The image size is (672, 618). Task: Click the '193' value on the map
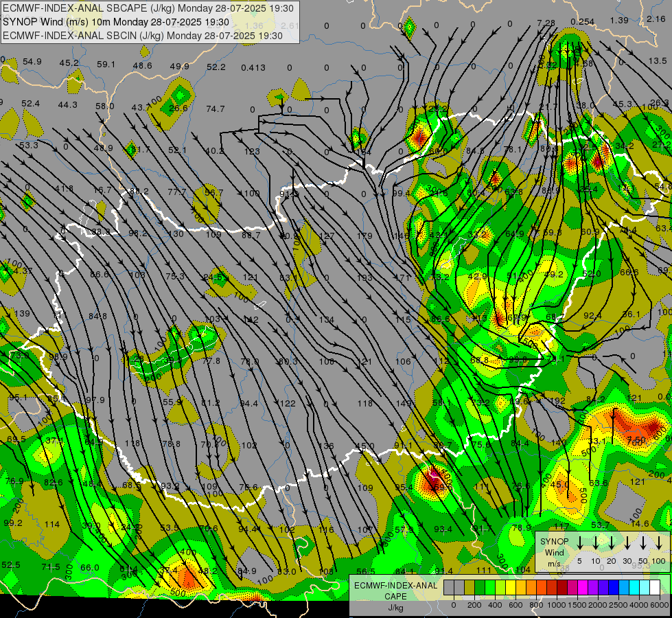[364, 277]
